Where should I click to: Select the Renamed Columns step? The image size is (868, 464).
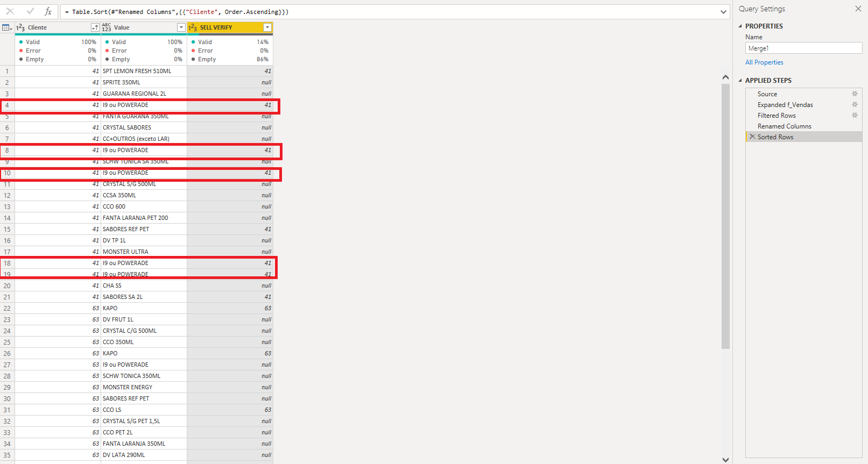[785, 126]
